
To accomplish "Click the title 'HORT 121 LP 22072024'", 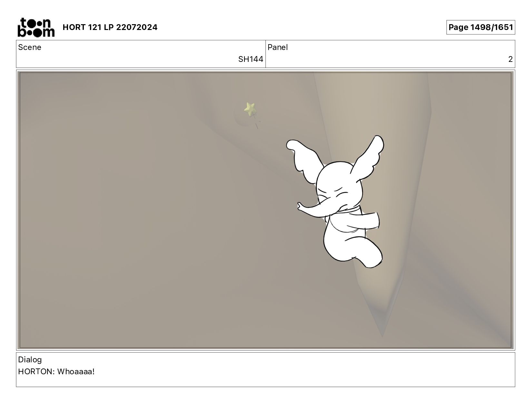I will [x=110, y=27].
